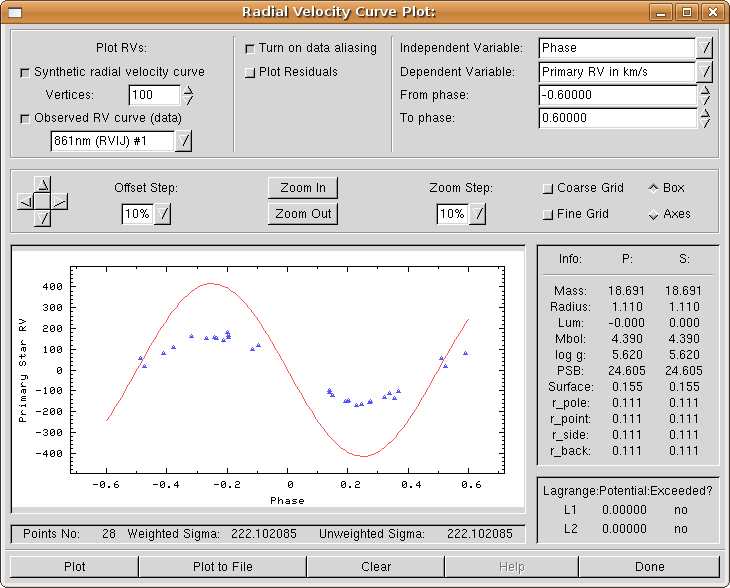
Task: Open the Zoom Step 10% dropdown
Action: point(478,214)
